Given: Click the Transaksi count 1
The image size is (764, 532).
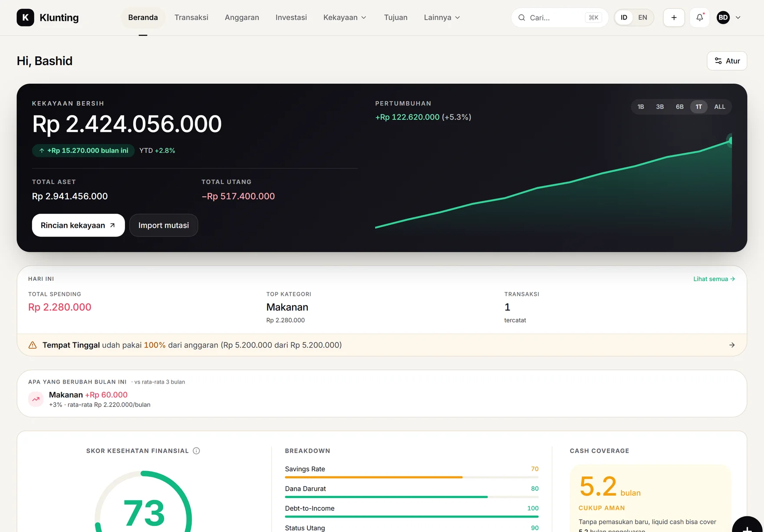Looking at the screenshot, I should pyautogui.click(x=507, y=307).
